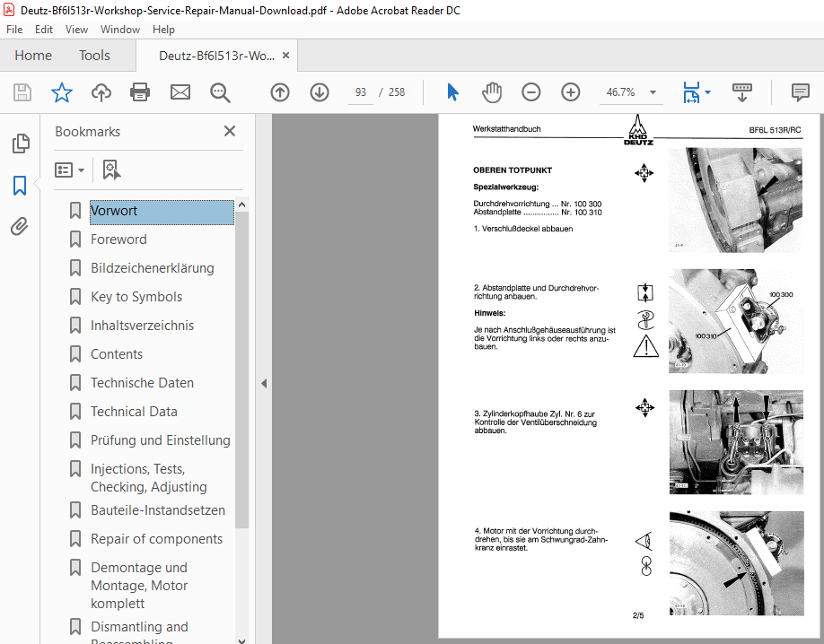Switch to the Tools tab

click(x=94, y=55)
